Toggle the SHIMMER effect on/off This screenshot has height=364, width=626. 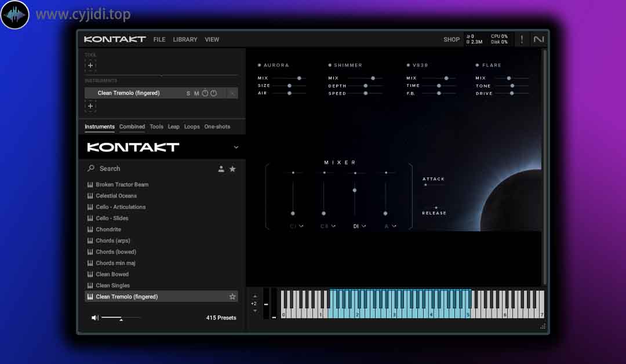(x=330, y=65)
